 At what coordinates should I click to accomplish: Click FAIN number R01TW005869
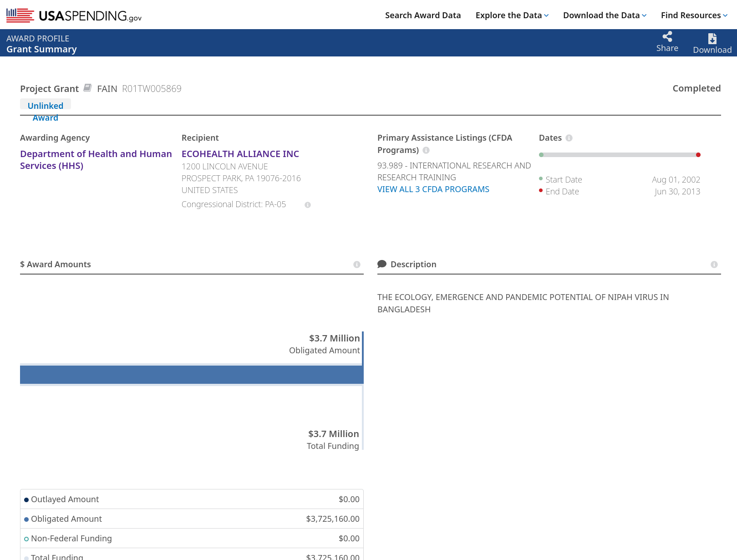click(152, 89)
